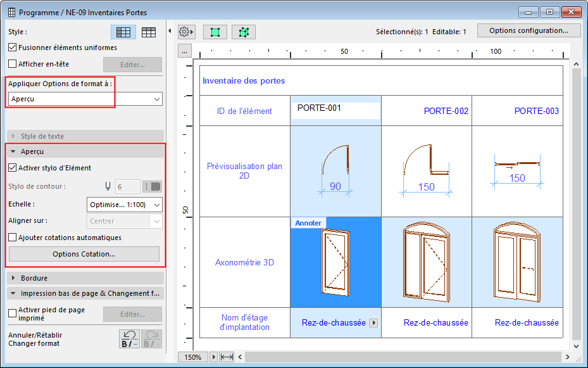Click the select in 2D green square icon
The image size is (588, 368).
[x=216, y=31]
